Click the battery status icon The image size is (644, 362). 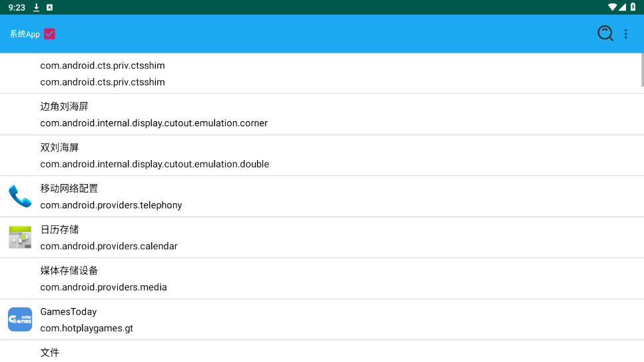(x=633, y=7)
